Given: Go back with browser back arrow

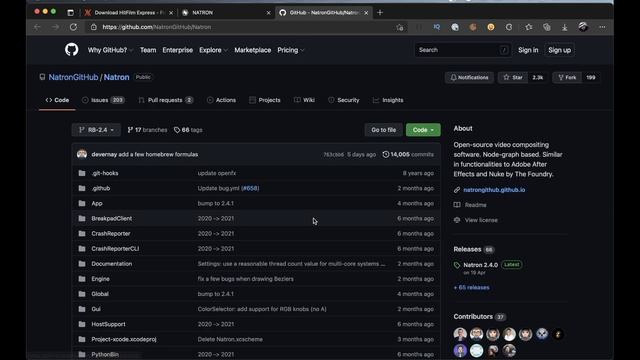Looking at the screenshot, I should [38, 27].
